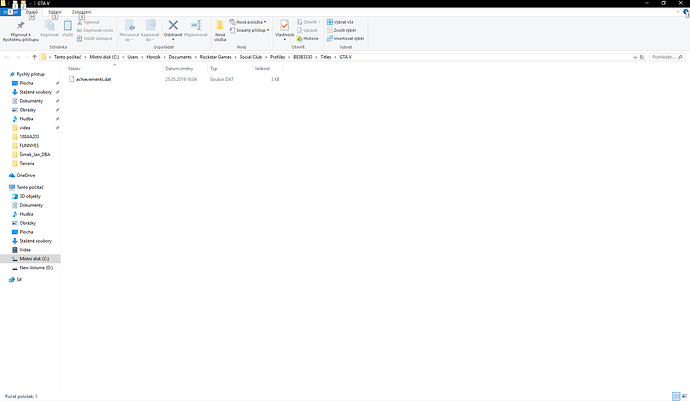Click the Přejmenovat rename icon
690x401 pixels.
click(195, 27)
